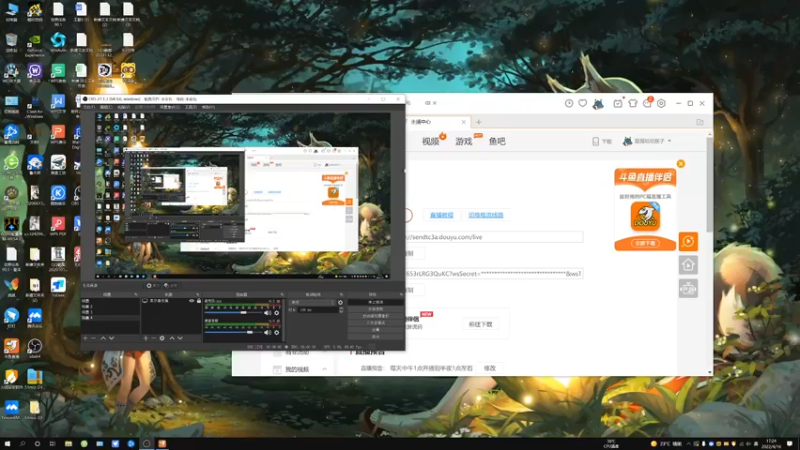The image size is (800, 450).
Task: Click the RTMP URL field sendtc3a.douyu.com/live
Action: [x=494, y=237]
